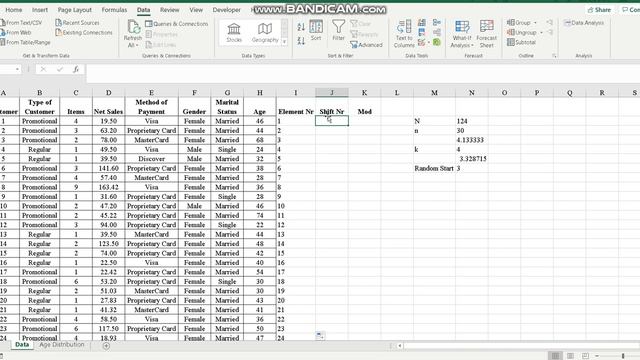Adjust the zoom slider handle
The width and height of the screenshot is (640, 360).
pos(623,356)
